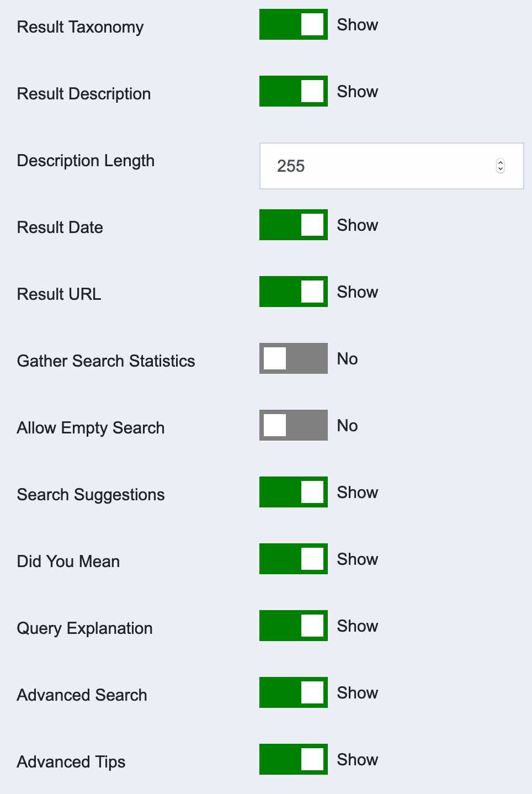The height and width of the screenshot is (794, 532).
Task: Click the Result Taxonomy label
Action: coord(80,27)
